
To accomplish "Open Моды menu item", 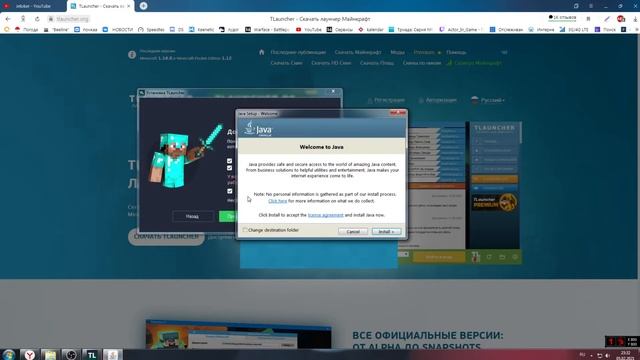I will 397,52.
